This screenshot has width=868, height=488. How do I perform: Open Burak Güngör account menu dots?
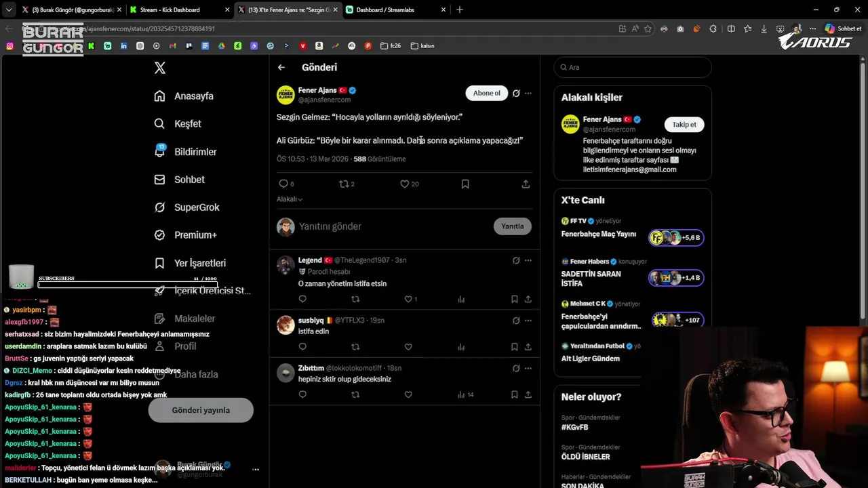pyautogui.click(x=256, y=469)
